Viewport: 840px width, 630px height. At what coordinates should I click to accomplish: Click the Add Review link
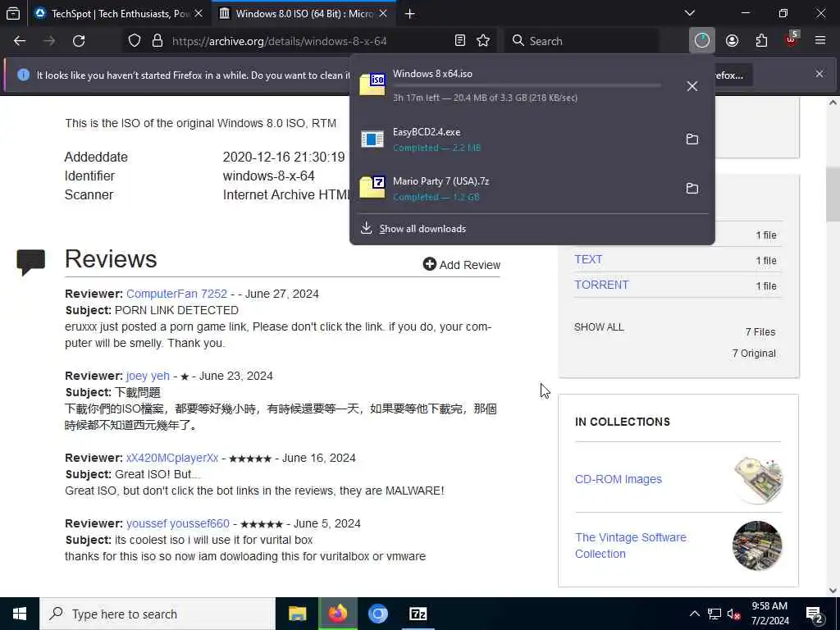coord(462,265)
